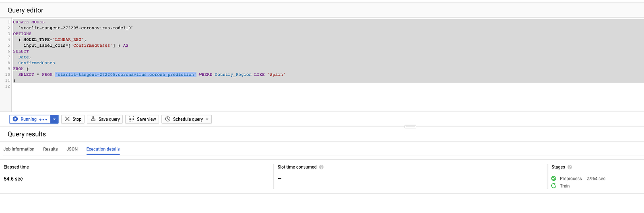Viewport: 644px width, 213px height.
Task: Click 'LINEAR_REG' string in the query
Action: pos(68,40)
